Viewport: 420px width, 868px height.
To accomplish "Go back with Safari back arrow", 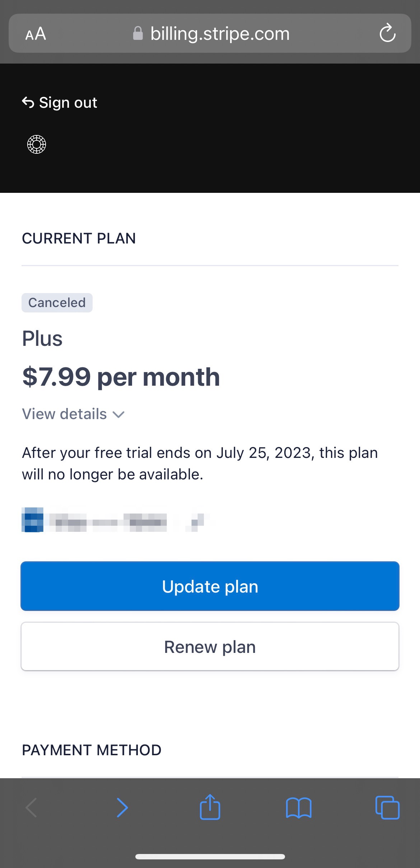I will (x=32, y=808).
